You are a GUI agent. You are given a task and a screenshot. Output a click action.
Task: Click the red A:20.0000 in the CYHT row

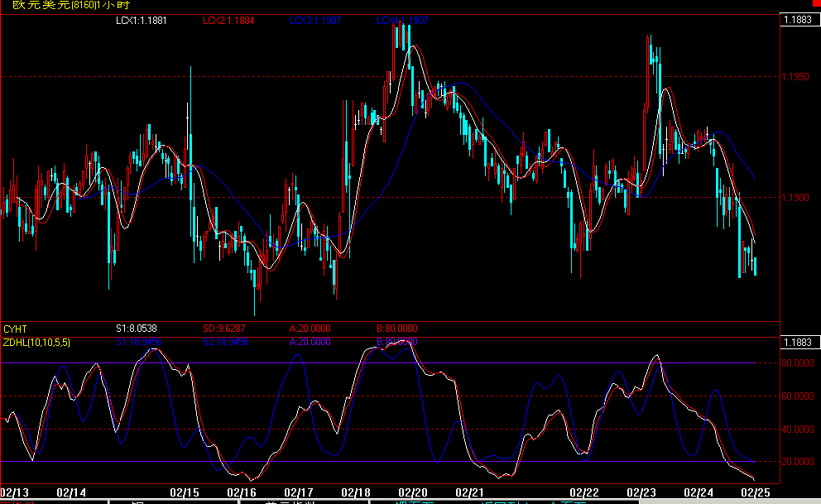(310, 329)
